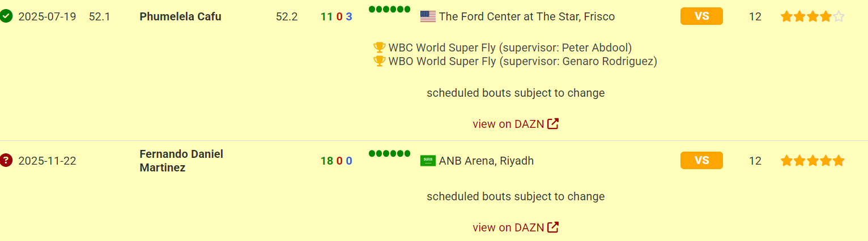Click trophy icon next to WBC title
This screenshot has width=868, height=241.
pyautogui.click(x=380, y=48)
